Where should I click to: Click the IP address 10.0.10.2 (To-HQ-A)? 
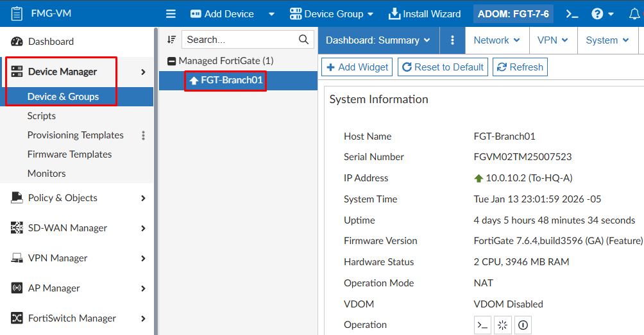tap(529, 178)
